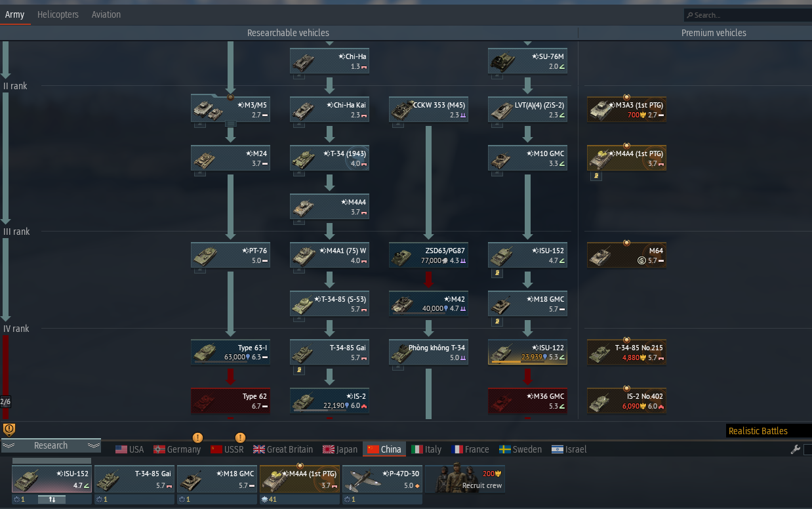Select the M3/M5 vehicle group card
The width and height of the screenshot is (812, 509).
[230, 110]
